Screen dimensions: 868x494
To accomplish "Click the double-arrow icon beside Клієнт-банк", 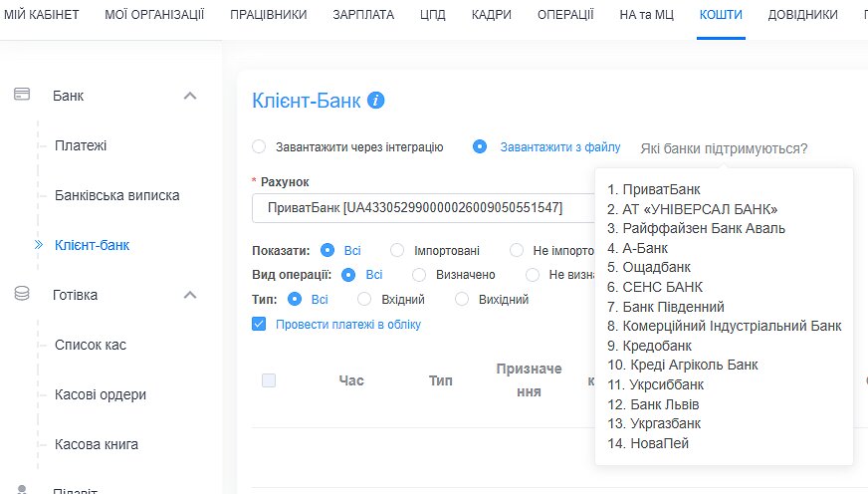I will point(39,245).
